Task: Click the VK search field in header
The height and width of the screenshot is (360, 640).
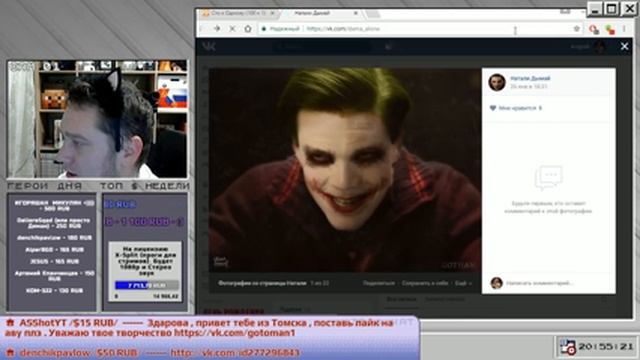Action: coord(321,47)
